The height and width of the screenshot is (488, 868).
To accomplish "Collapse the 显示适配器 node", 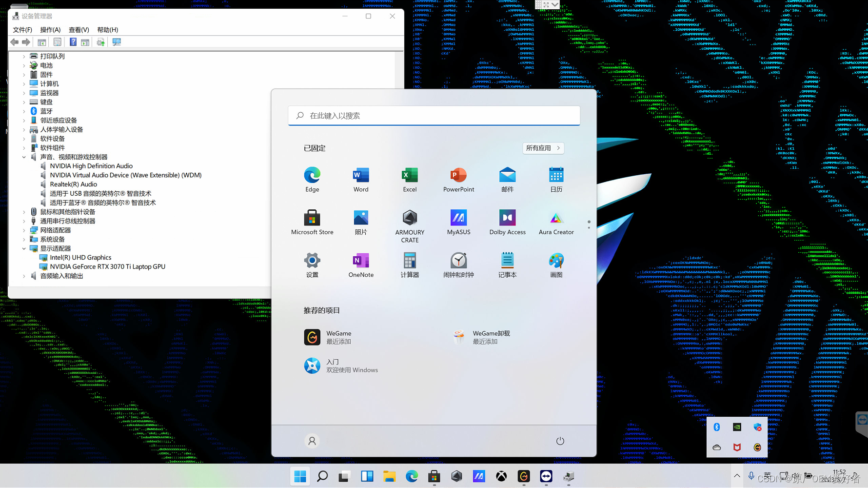I will [24, 248].
